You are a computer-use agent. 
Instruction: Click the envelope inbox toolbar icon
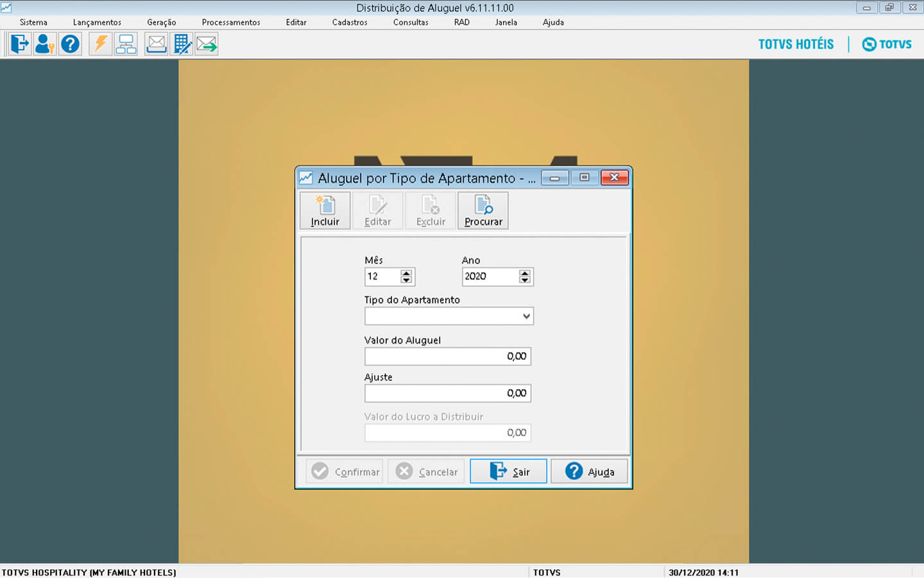[x=156, y=44]
